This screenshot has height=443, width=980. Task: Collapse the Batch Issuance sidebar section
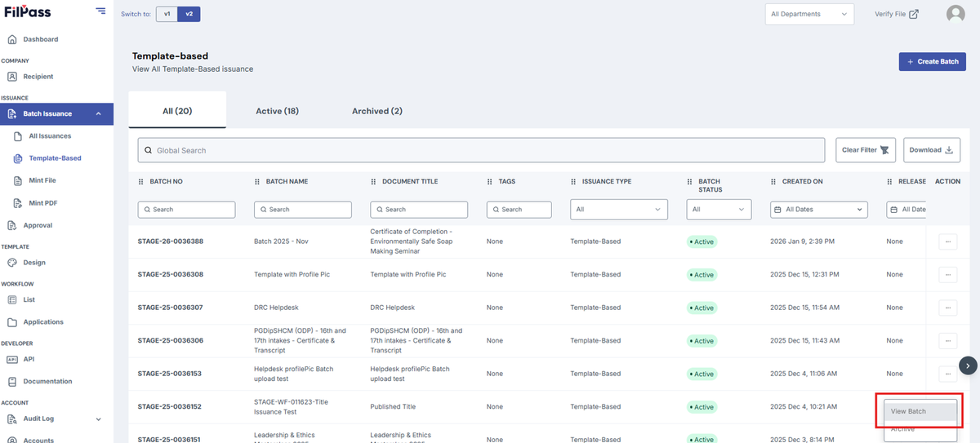pos(98,113)
